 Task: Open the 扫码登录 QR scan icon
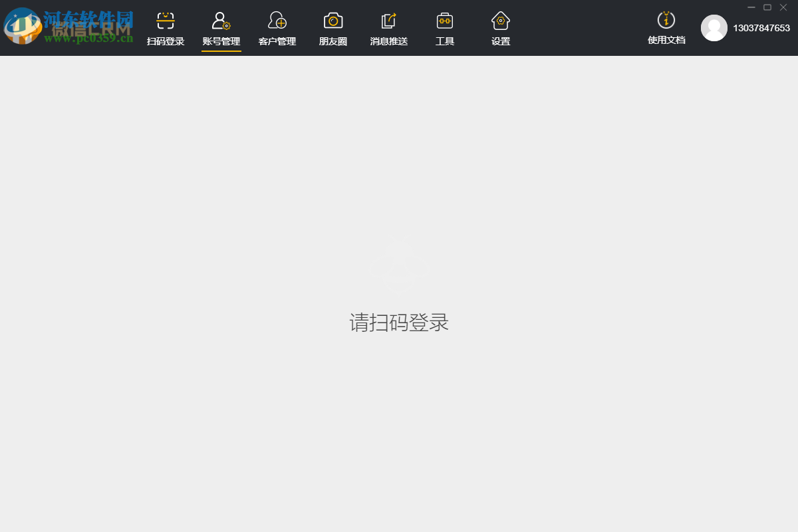(x=165, y=20)
